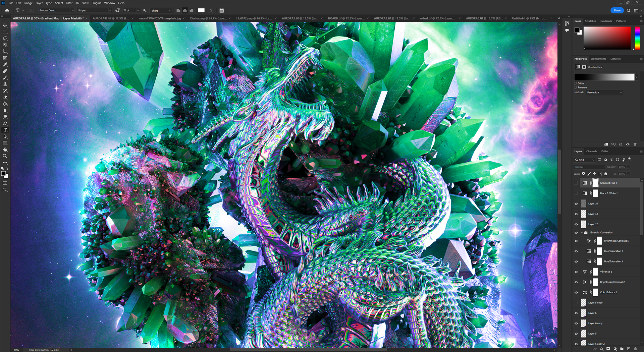Select the Pen tool
The width and height of the screenshot is (644, 352).
click(5, 123)
